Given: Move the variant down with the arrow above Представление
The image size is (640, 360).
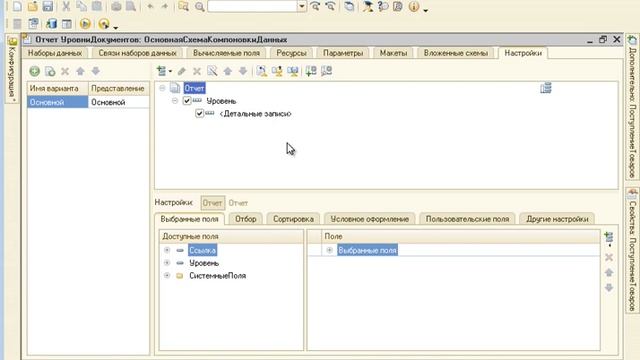Looking at the screenshot, I should [96, 71].
